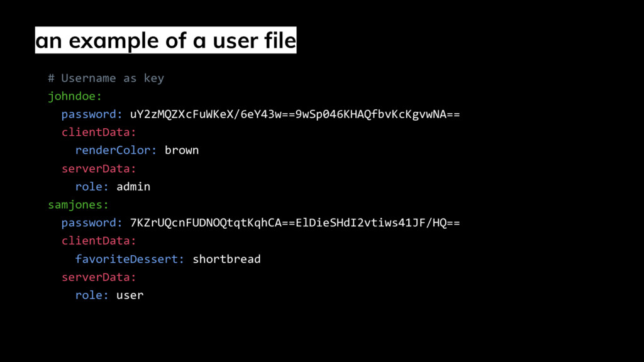
Task: Click johndoe's 'serverData:' key
Action: pos(99,168)
